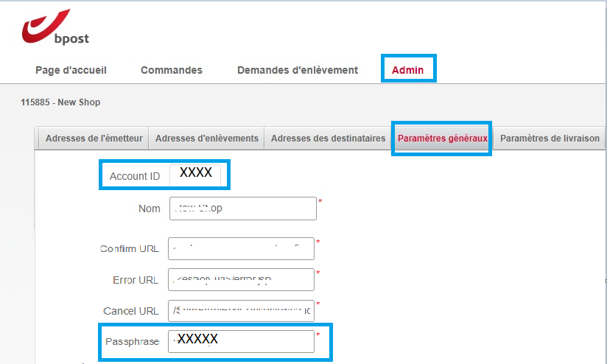Click the Confirm URL label

130,248
